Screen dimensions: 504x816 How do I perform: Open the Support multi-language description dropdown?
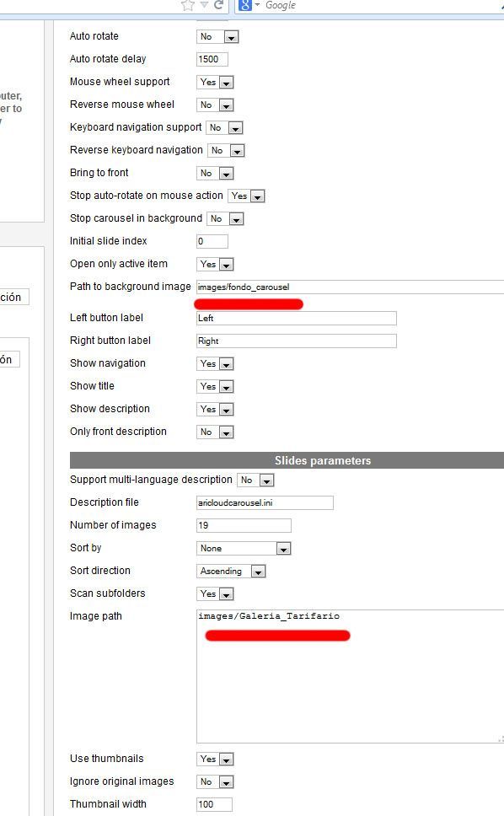point(255,480)
